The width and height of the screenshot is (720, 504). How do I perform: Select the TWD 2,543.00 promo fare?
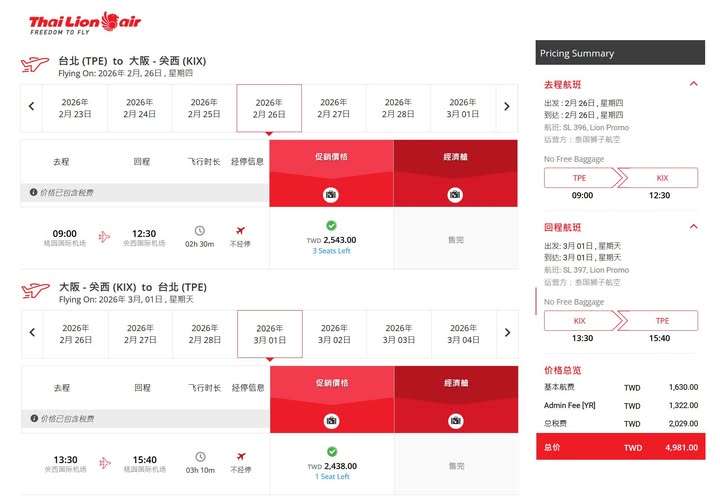point(331,238)
